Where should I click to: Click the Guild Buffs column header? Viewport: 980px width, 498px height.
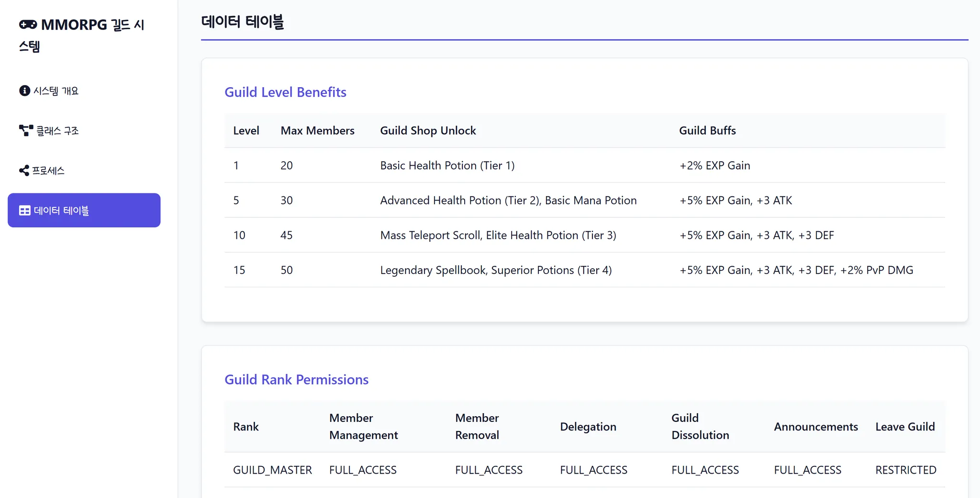[x=707, y=130]
